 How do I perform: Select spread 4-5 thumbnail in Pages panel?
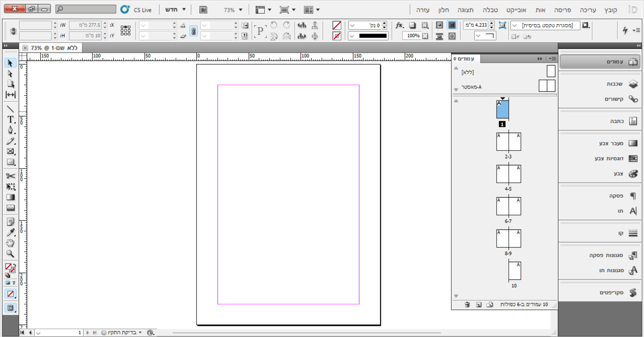pos(508,174)
